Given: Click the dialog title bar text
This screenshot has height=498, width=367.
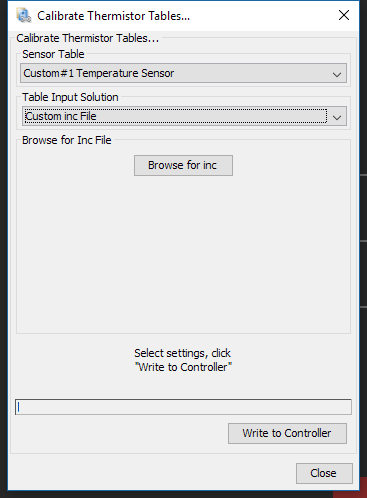Looking at the screenshot, I should coord(113,16).
